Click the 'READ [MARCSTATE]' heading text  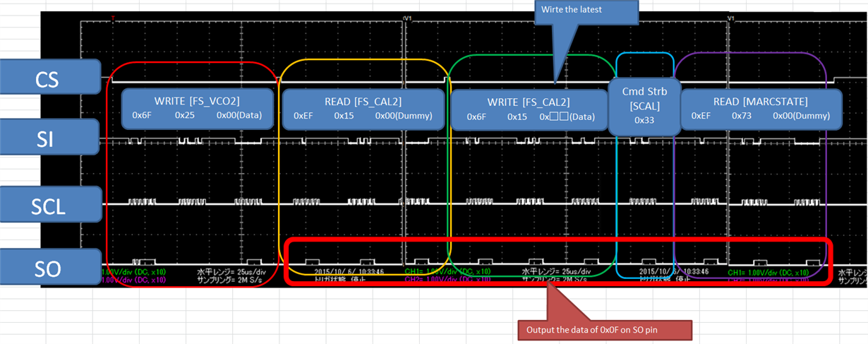tap(760, 101)
